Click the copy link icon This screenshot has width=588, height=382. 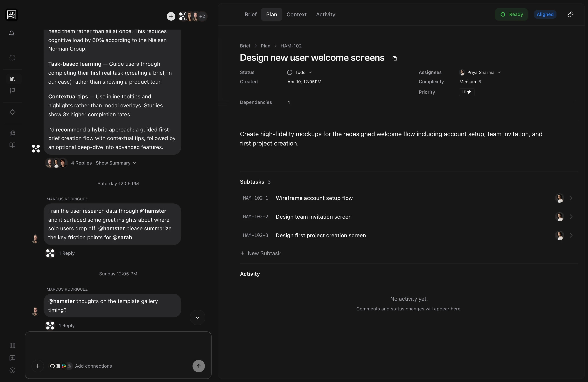click(570, 14)
